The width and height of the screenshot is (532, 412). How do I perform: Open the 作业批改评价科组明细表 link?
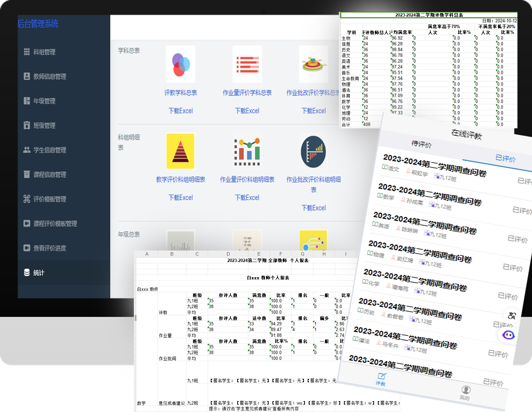coord(313,184)
